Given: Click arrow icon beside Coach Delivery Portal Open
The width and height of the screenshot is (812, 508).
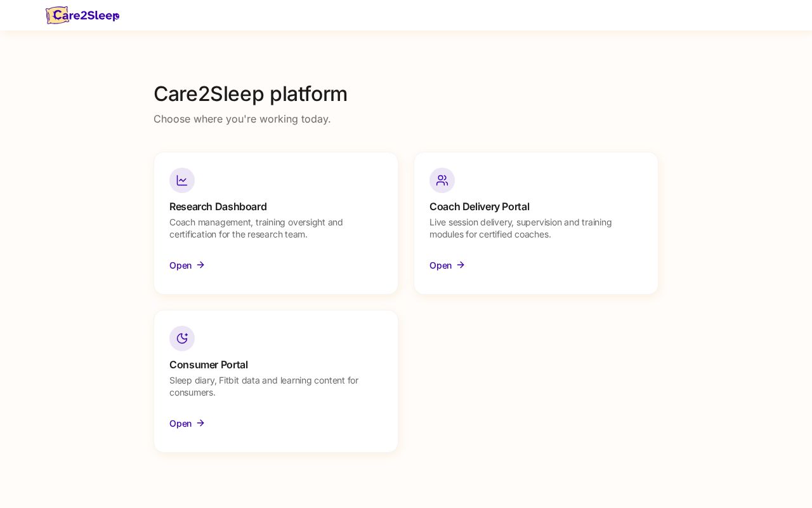Looking at the screenshot, I should pos(461,265).
